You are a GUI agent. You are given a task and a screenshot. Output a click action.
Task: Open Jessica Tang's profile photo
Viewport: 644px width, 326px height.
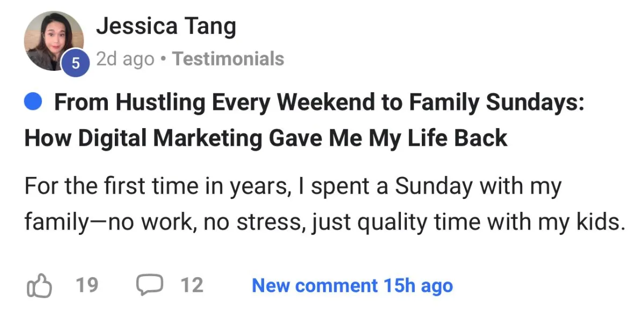click(54, 41)
